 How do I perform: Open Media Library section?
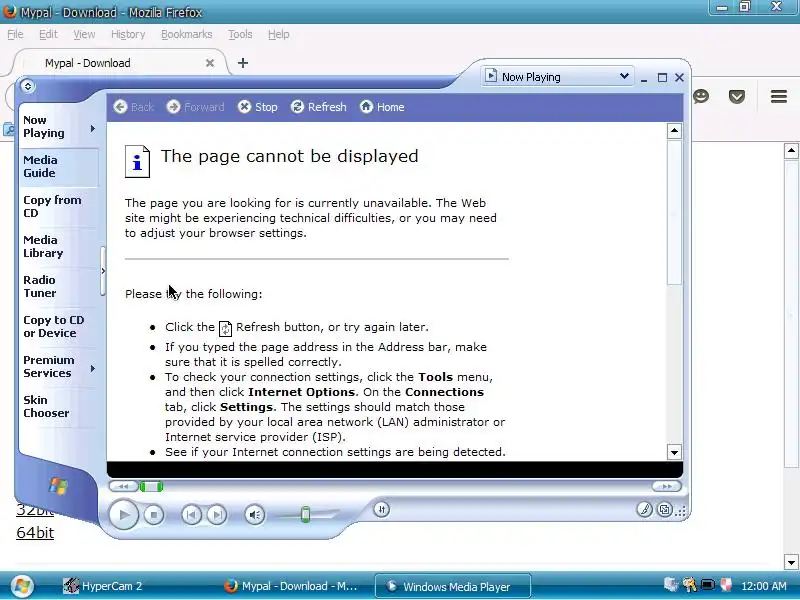click(x=43, y=246)
